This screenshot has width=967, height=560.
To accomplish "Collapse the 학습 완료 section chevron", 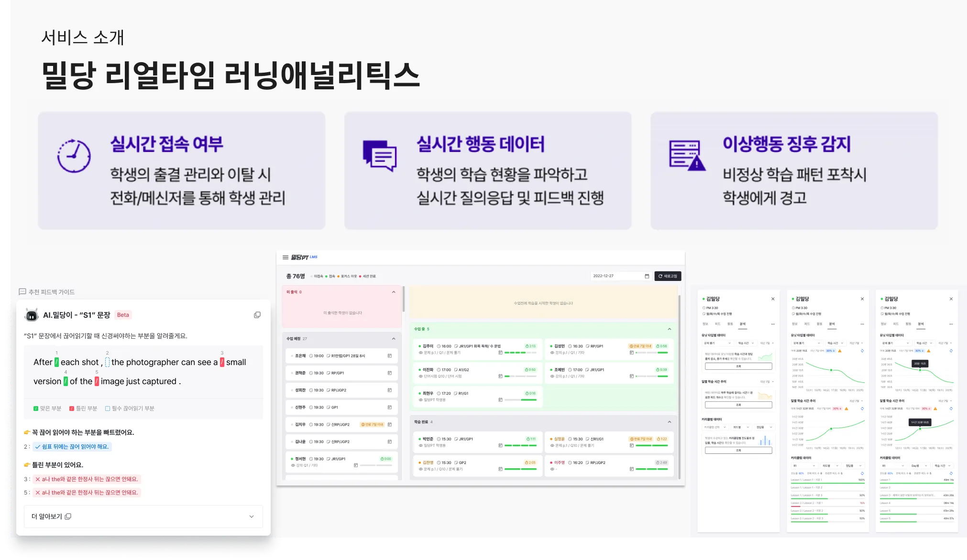I will (x=669, y=422).
